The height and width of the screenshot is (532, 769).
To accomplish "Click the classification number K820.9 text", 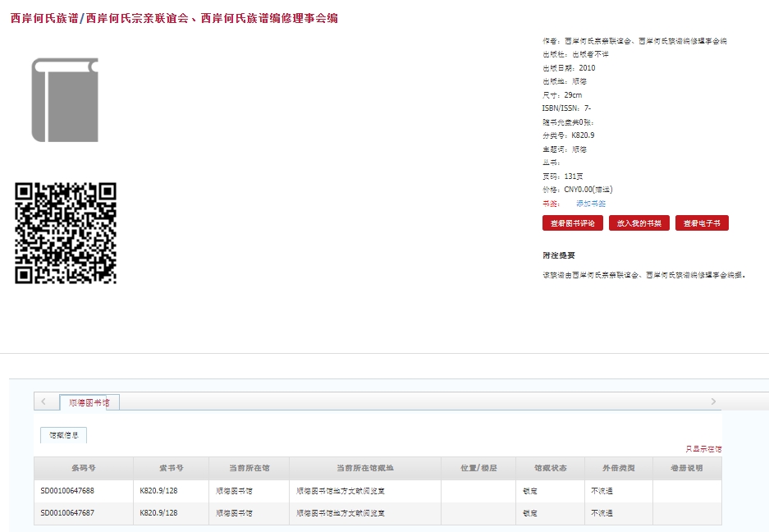I will 583,135.
